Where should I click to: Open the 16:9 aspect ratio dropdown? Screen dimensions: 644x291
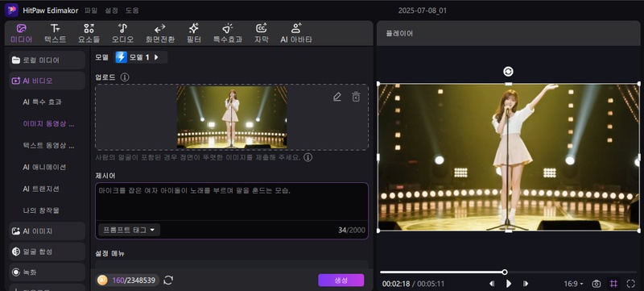[x=573, y=284]
